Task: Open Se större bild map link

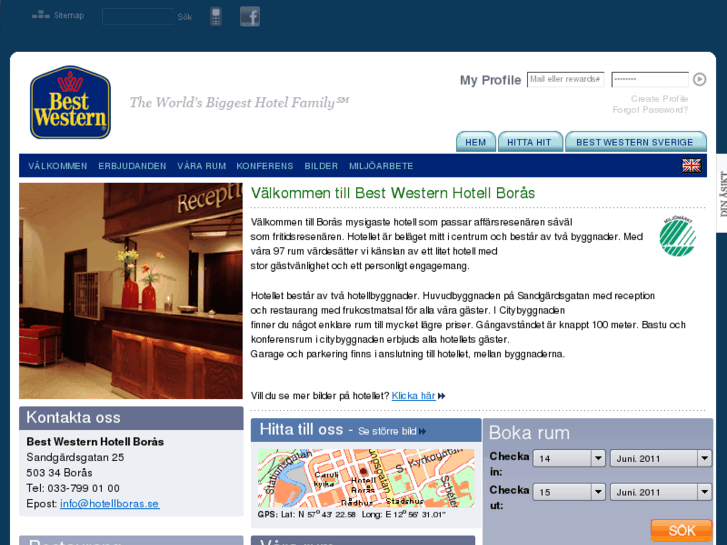Action: pyautogui.click(x=392, y=431)
